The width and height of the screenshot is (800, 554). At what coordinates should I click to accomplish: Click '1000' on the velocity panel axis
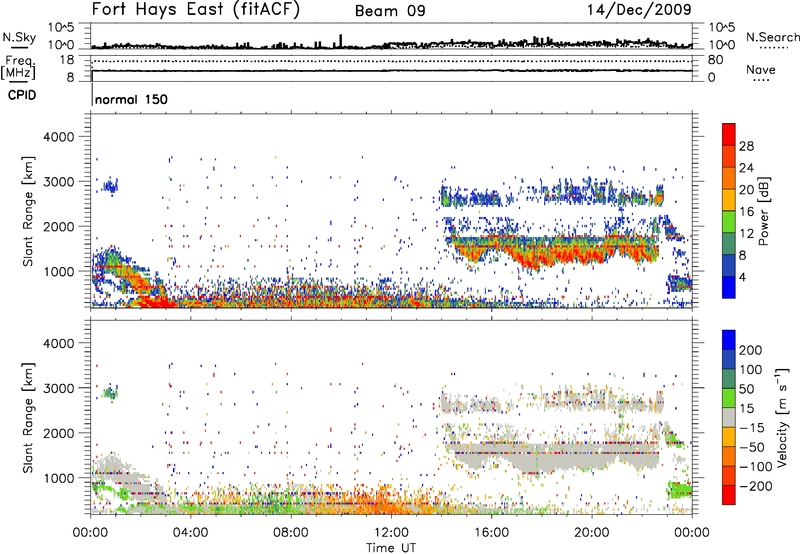[x=59, y=478]
